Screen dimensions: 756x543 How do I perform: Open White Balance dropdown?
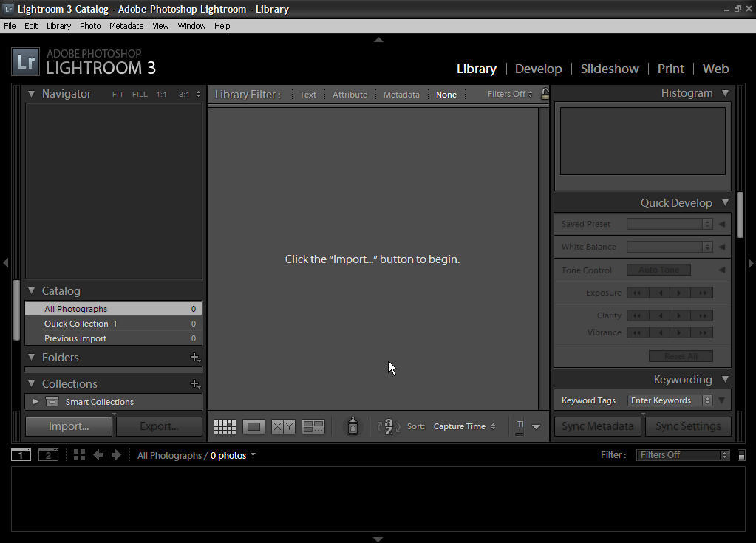pyautogui.click(x=670, y=247)
